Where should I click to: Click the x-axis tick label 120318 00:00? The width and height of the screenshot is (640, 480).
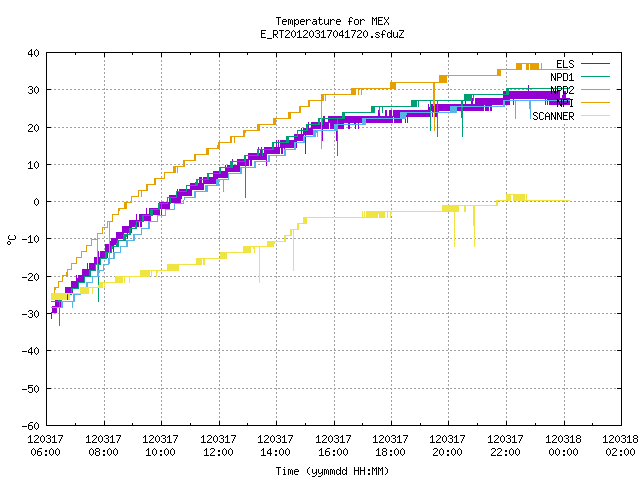[x=564, y=445]
